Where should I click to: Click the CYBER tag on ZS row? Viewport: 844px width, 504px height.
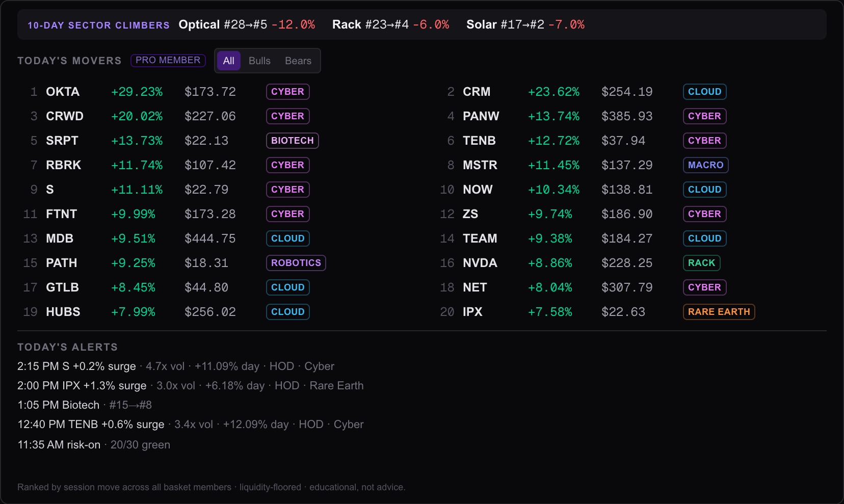[x=705, y=214]
